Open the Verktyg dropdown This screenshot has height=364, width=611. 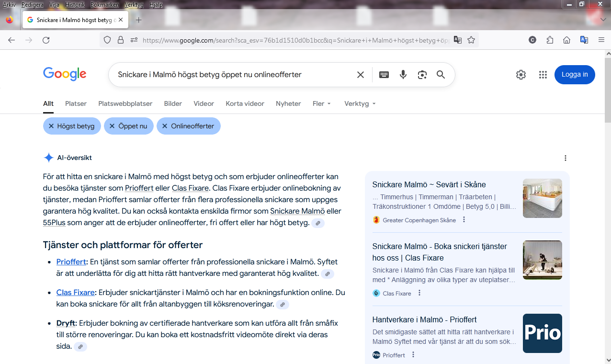coord(360,103)
